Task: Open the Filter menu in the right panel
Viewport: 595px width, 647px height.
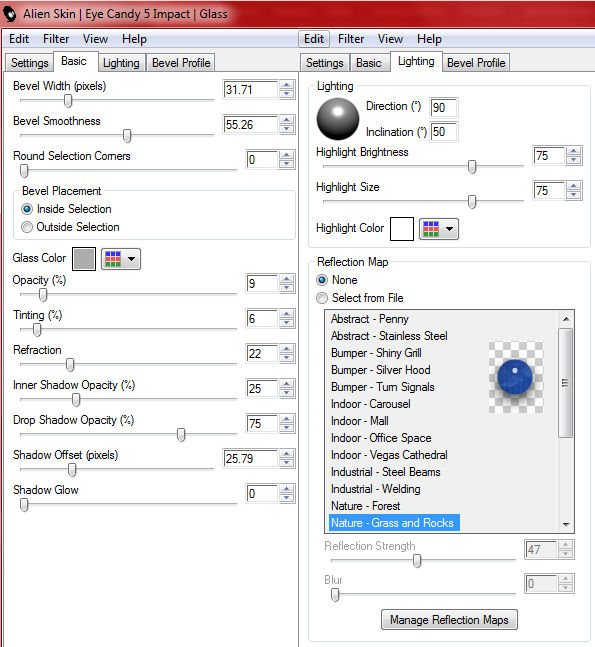Action: (x=351, y=39)
